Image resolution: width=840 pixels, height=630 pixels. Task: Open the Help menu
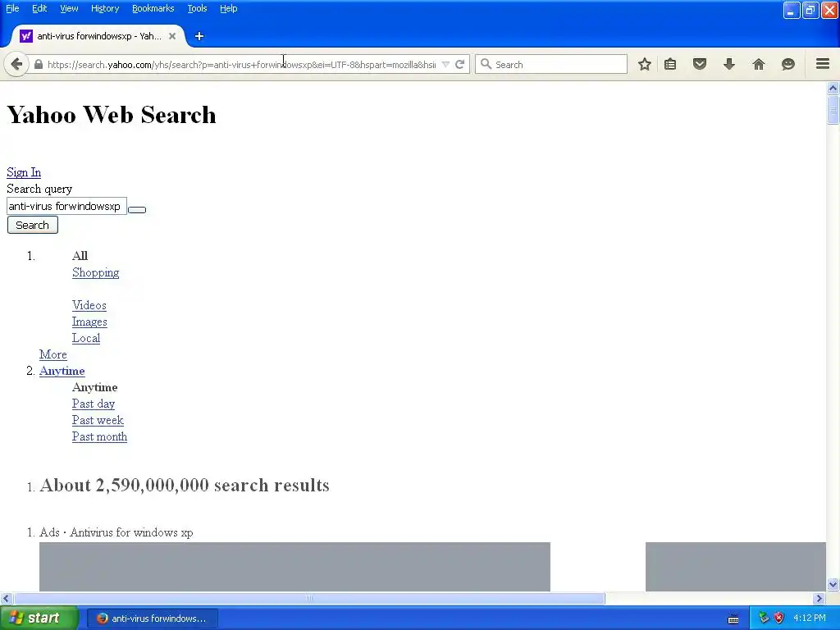point(229,8)
